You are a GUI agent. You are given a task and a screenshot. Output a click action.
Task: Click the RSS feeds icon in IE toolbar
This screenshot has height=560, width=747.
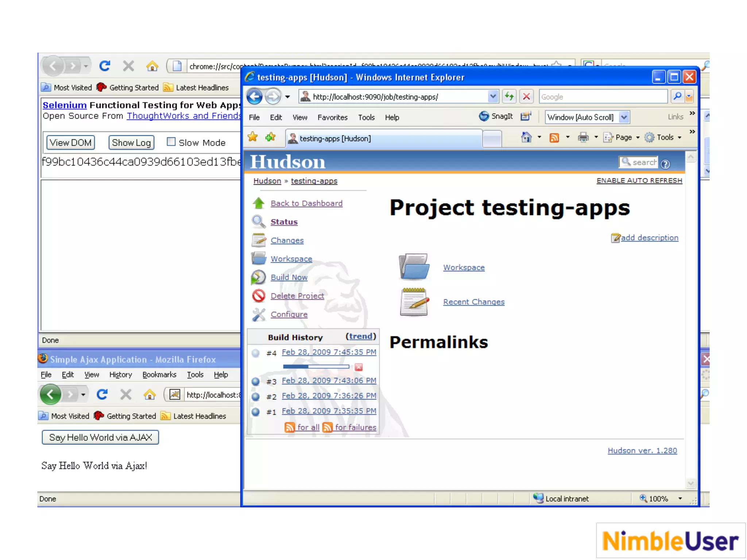[554, 137]
